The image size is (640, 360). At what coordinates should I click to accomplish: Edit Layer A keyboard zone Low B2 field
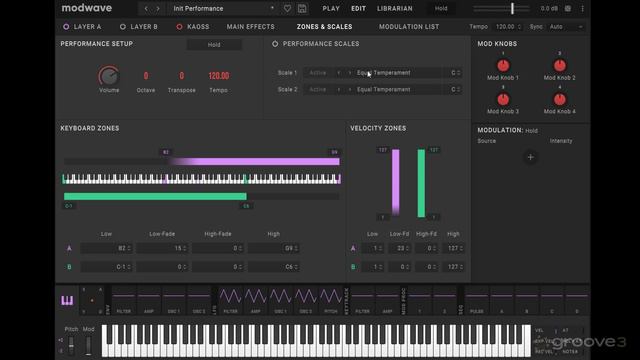point(107,248)
